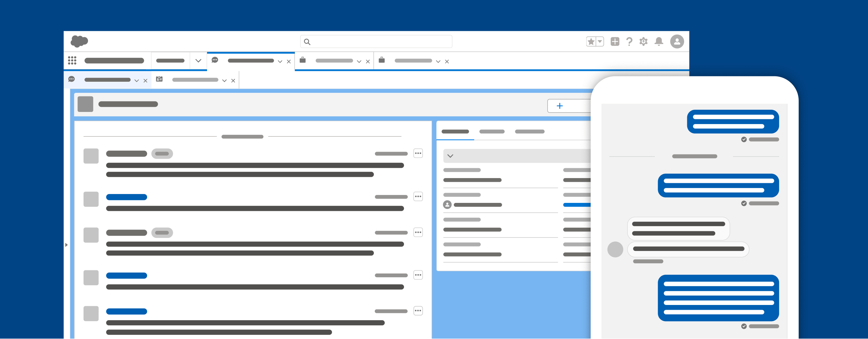The width and height of the screenshot is (868, 339).
Task: Click the search magnifier icon
Action: [x=307, y=42]
